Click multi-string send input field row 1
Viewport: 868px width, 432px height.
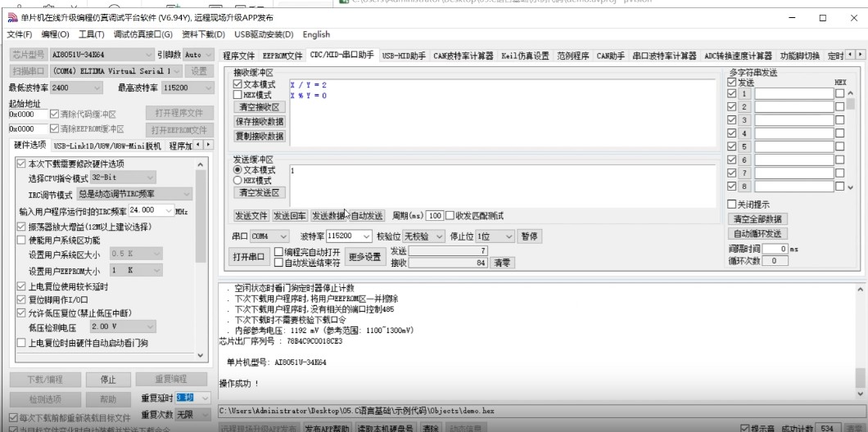[793, 93]
